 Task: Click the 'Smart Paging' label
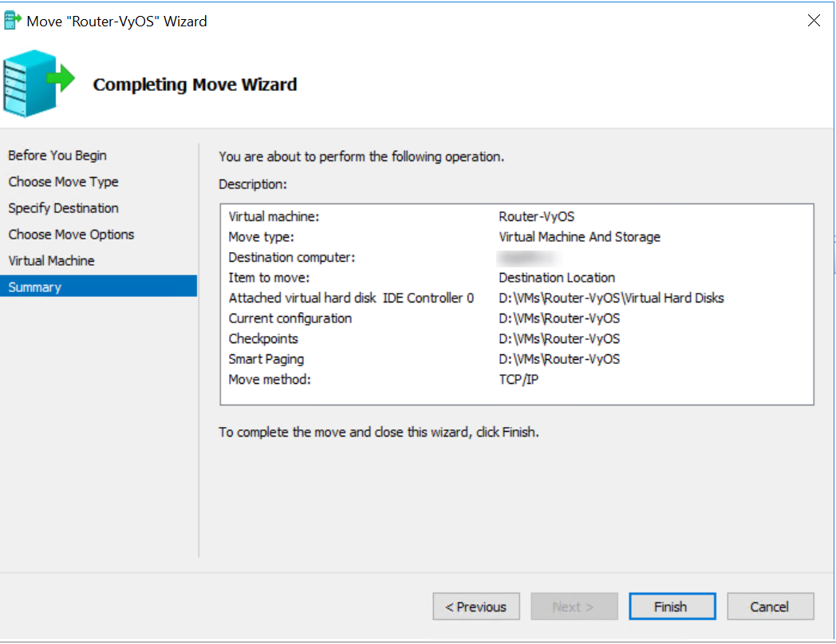coord(266,359)
